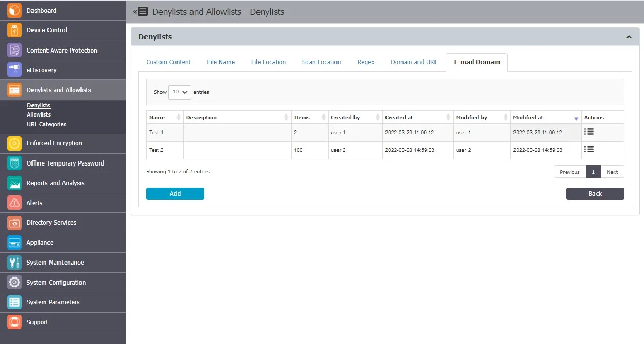644x344 pixels.
Task: Select the Enforced Encryption lock icon
Action: coord(14,143)
